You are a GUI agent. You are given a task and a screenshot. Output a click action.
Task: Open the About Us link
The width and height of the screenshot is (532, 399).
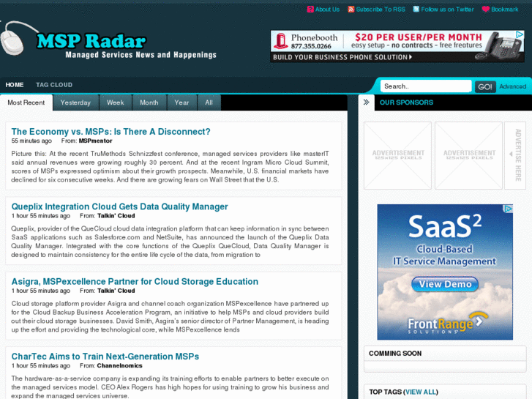(x=327, y=10)
